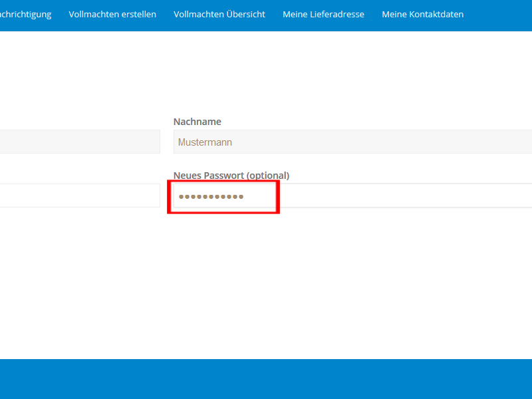Click into the Neues Passwort field

pos(399,196)
